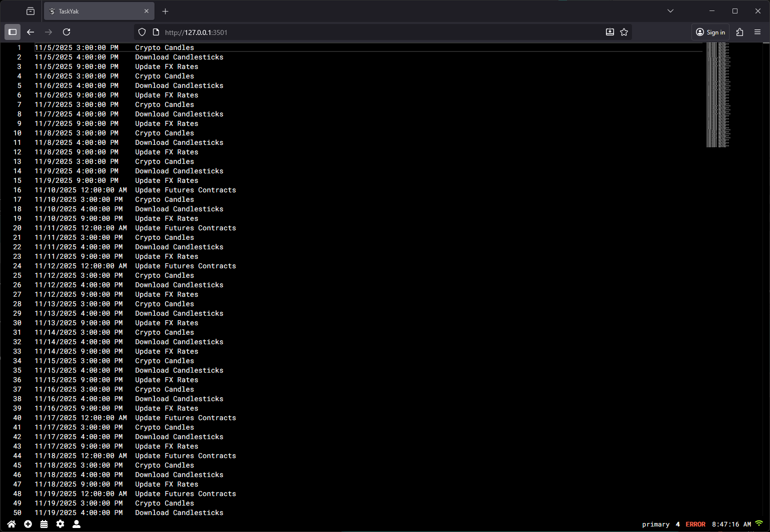Open the settings gear icon
The height and width of the screenshot is (532, 770).
coord(60,524)
